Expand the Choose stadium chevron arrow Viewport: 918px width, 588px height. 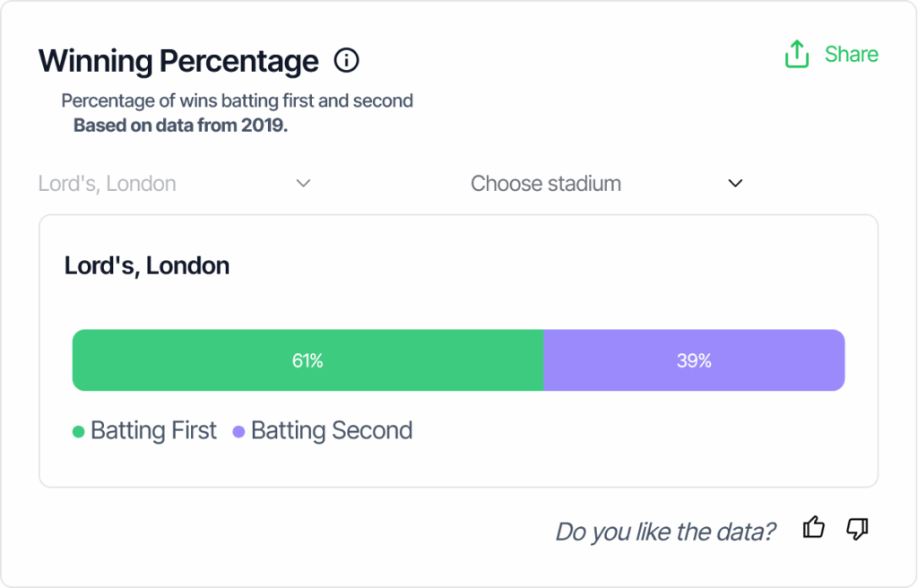[x=735, y=184]
